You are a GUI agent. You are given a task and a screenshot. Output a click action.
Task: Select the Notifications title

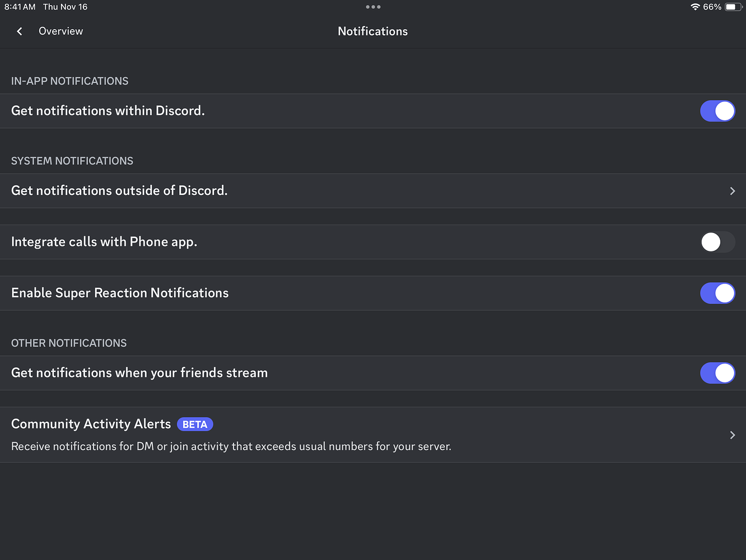372,31
